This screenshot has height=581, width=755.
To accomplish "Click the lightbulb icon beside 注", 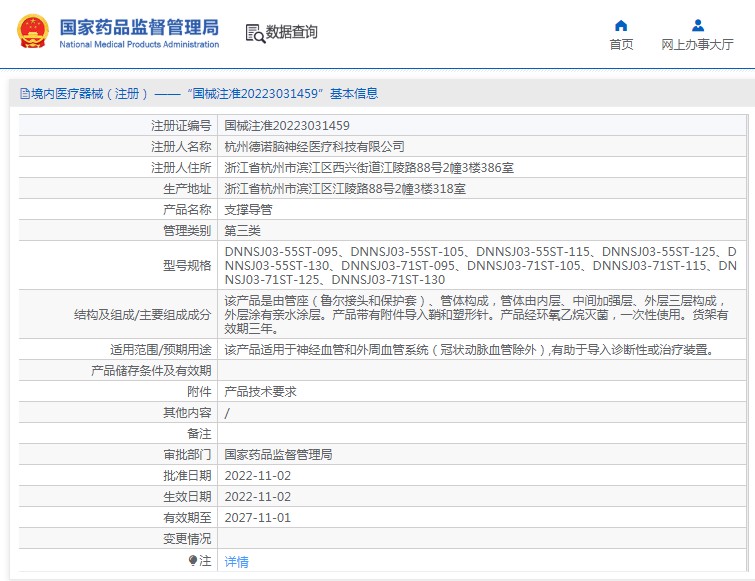I will point(193,560).
